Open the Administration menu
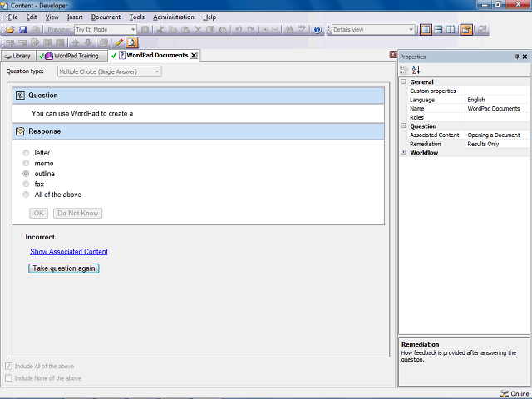The height and width of the screenshot is (399, 532). pyautogui.click(x=174, y=17)
